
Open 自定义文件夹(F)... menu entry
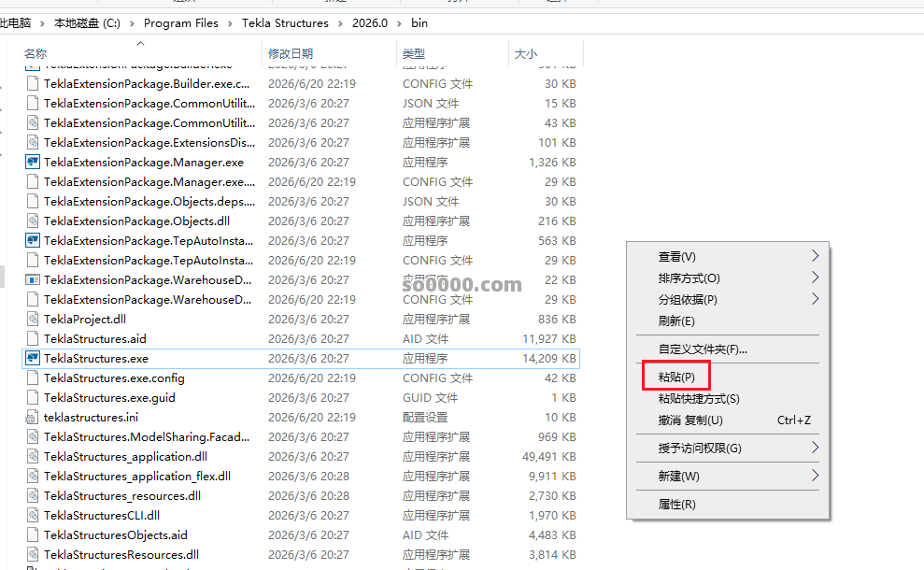703,349
